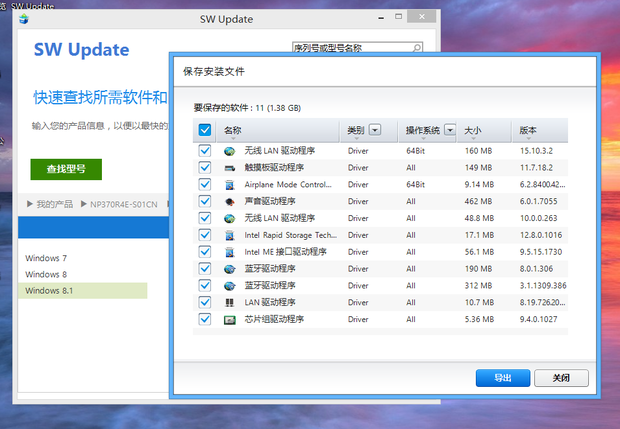Viewport: 620px width, 429px height.
Task: Click the Intel ME interface driver icon
Action: [x=229, y=252]
